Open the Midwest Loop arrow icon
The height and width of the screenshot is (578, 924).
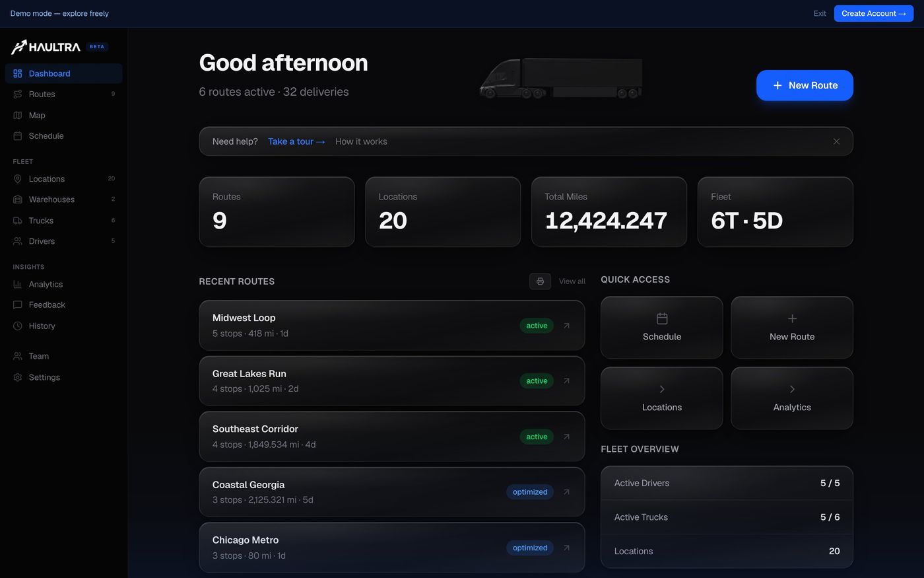click(566, 326)
